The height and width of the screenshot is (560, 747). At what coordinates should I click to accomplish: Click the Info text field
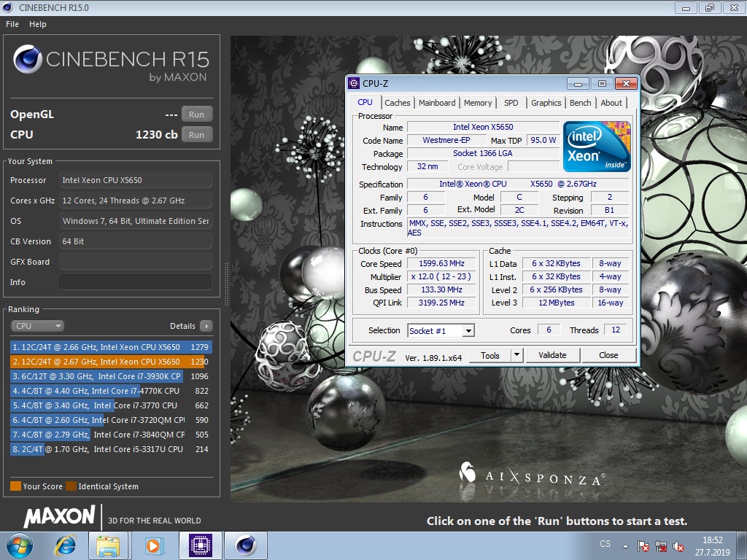tap(136, 282)
